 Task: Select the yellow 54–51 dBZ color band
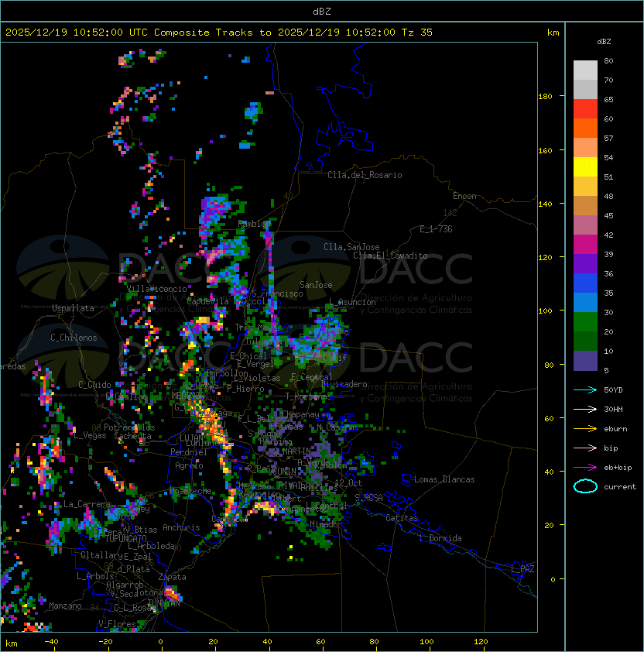click(585, 167)
